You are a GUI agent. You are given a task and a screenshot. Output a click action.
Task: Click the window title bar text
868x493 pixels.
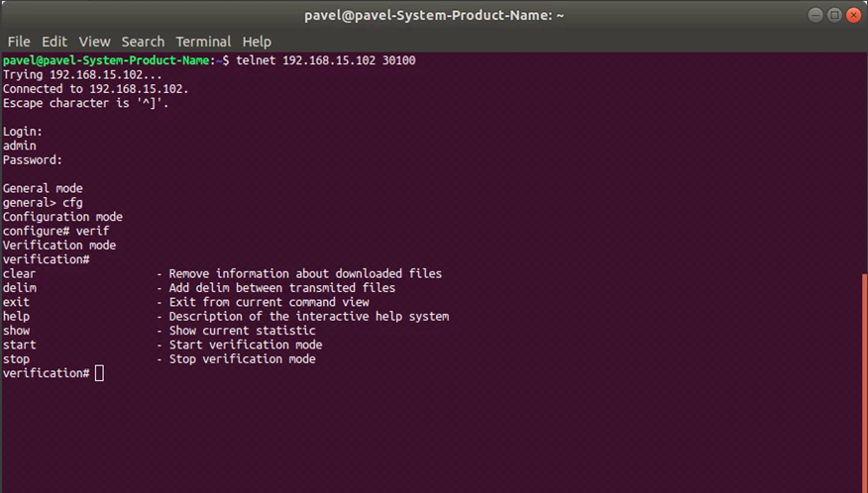434,16
